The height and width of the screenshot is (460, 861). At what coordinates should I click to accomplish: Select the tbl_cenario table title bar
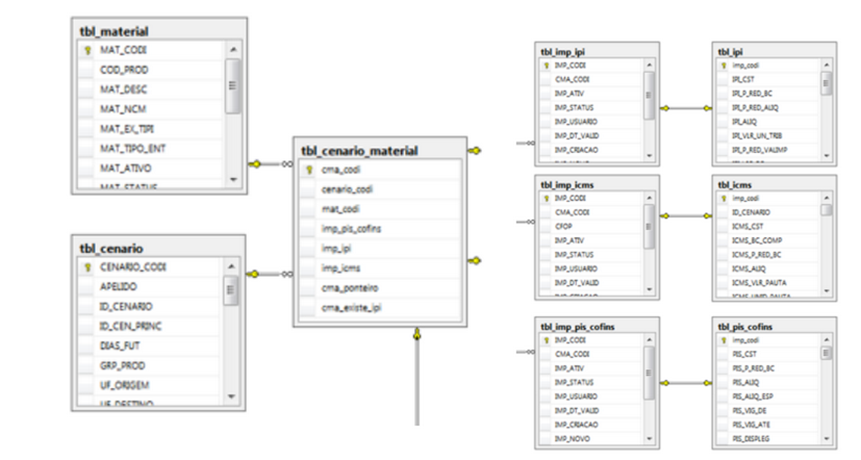(x=158, y=249)
